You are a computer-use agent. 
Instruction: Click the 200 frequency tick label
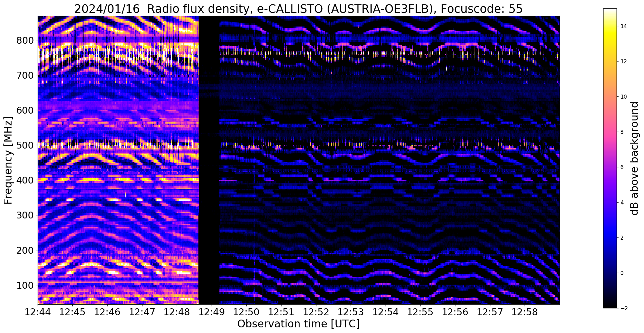pyautogui.click(x=24, y=250)
